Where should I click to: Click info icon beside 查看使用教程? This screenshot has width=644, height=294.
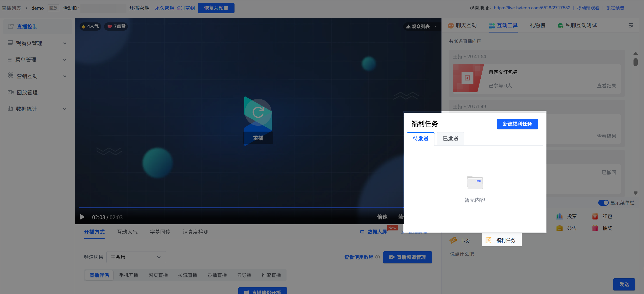point(378,257)
